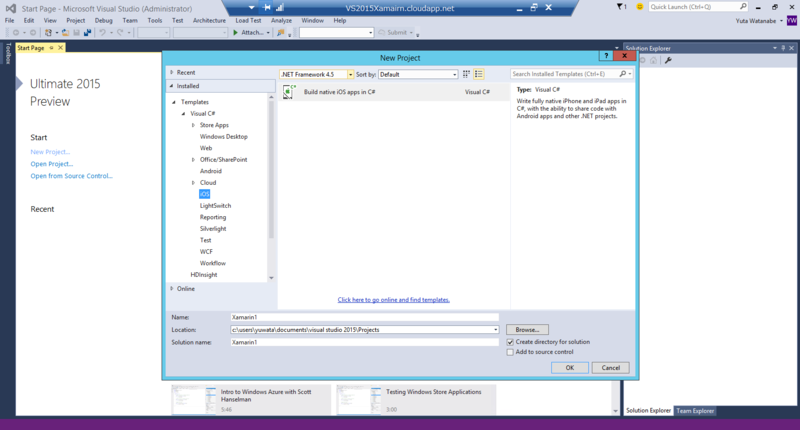Enable Add to source control checkbox
The width and height of the screenshot is (800, 430).
(x=510, y=352)
